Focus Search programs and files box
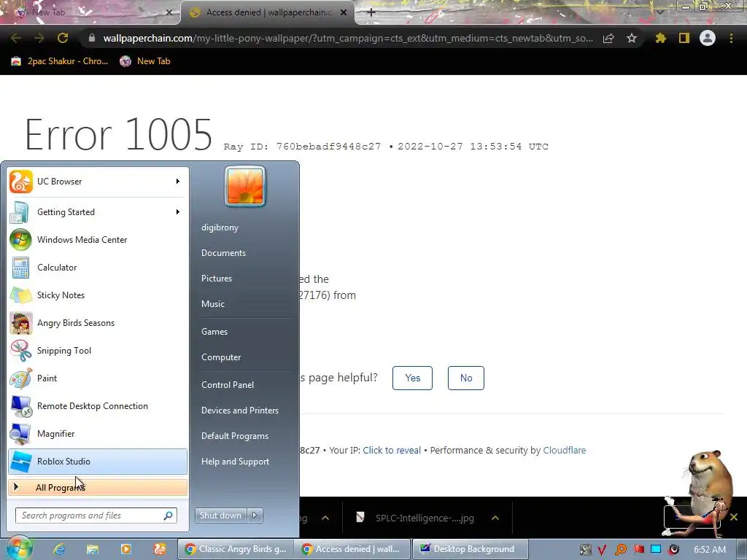 tap(96, 516)
